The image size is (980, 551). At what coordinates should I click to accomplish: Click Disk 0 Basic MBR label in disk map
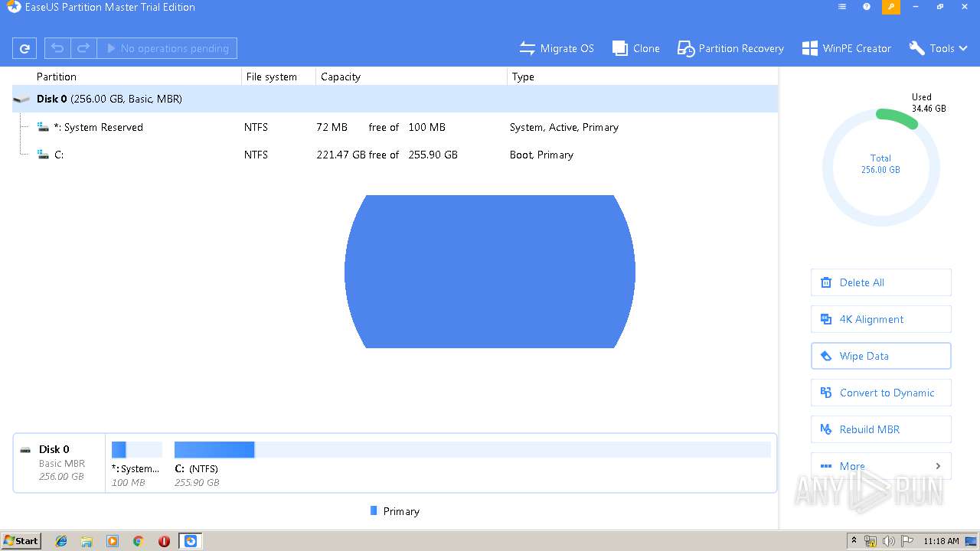[62, 463]
